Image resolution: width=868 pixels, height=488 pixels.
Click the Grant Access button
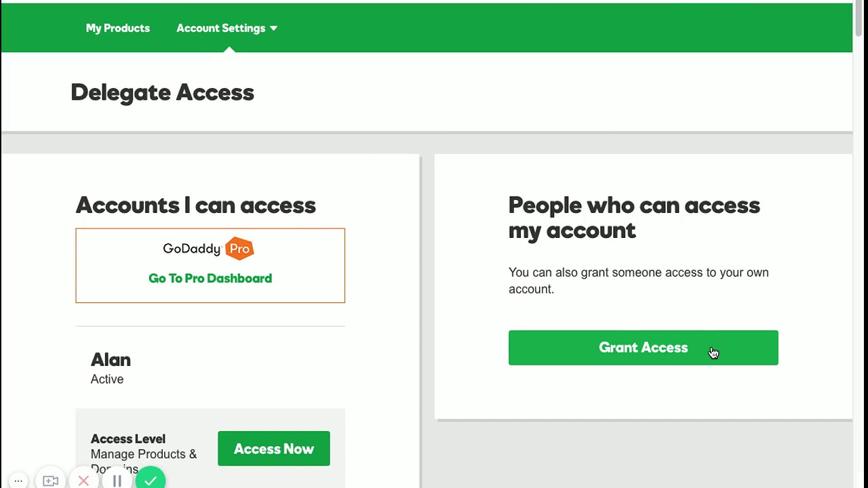[x=643, y=348]
